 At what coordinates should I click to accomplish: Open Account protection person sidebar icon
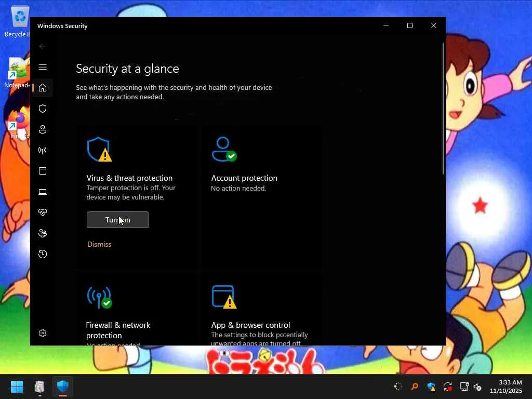tap(43, 129)
